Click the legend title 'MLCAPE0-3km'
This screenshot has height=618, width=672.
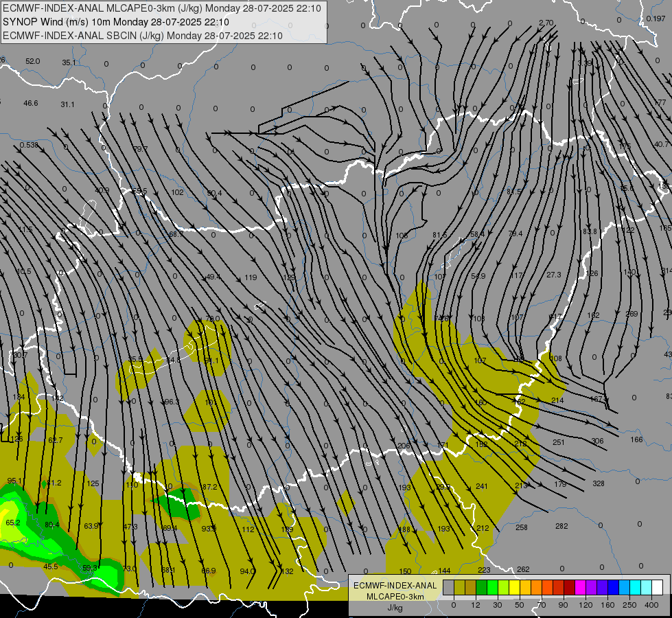click(395, 596)
